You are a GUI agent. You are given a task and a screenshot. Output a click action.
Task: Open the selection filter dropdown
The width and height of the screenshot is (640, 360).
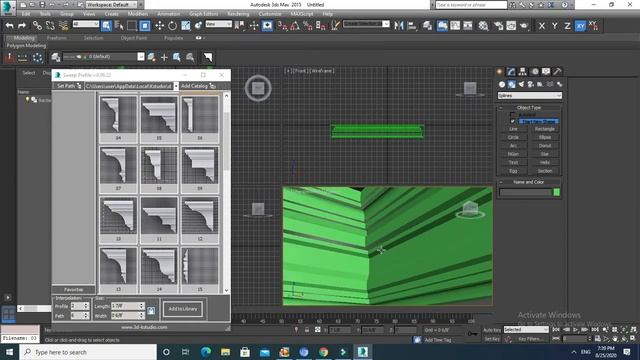[x=86, y=24]
